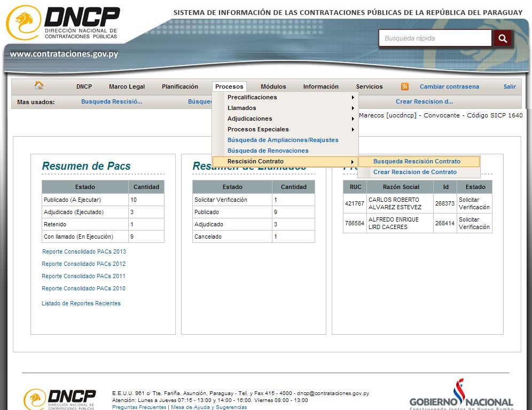This screenshot has width=532, height=410.
Task: Focus the Busqueda rápida search field
Action: click(x=435, y=38)
